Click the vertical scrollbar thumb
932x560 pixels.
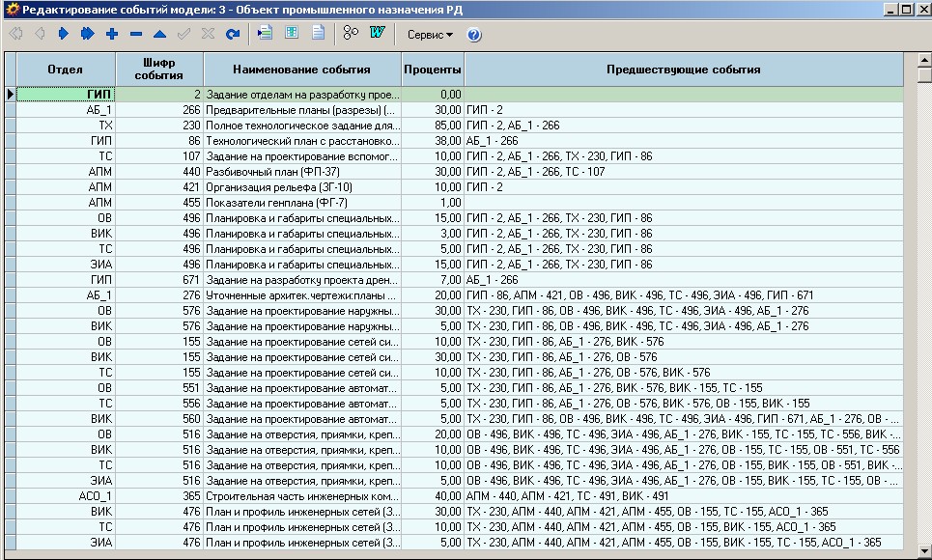click(x=925, y=75)
